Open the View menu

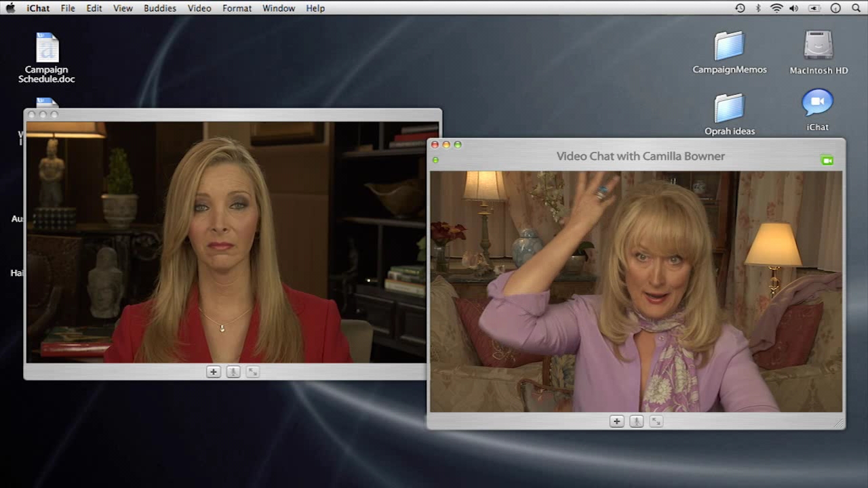123,8
